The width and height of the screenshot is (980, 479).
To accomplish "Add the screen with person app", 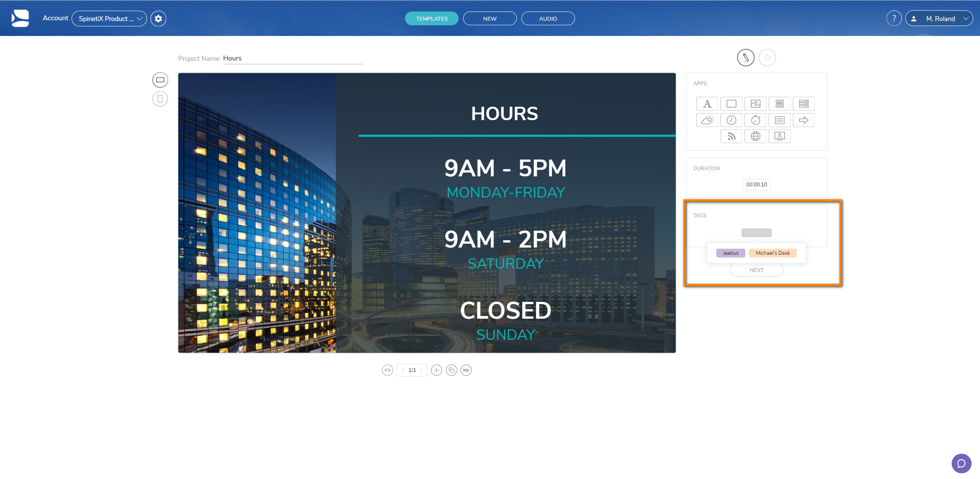I will point(779,136).
